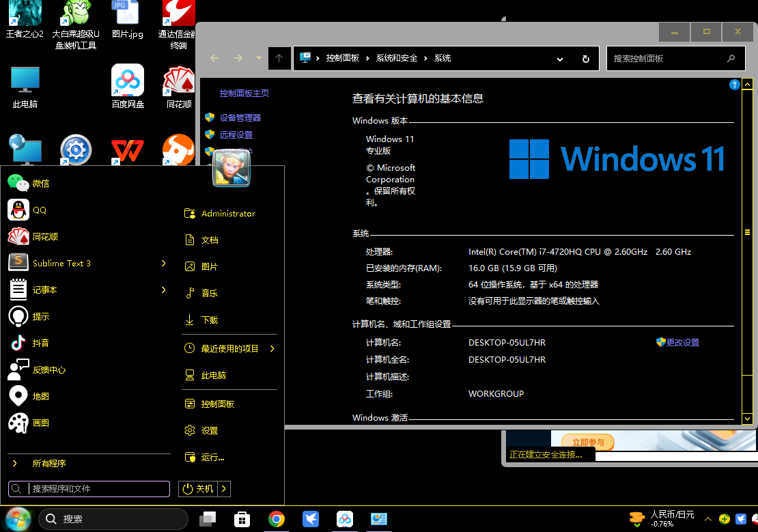This screenshot has width=758, height=532.
Task: Go back in Control Panel window
Action: point(214,58)
